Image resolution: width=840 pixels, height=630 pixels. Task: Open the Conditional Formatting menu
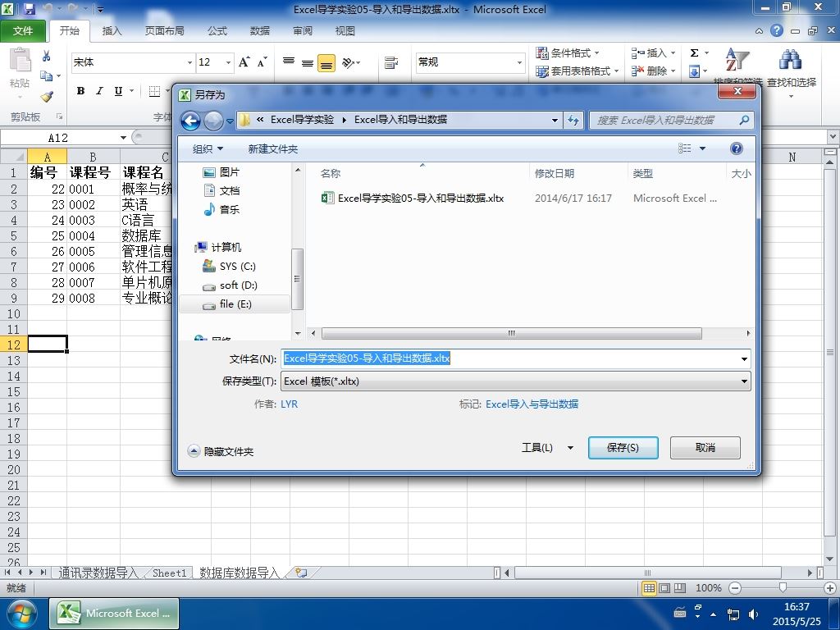(568, 53)
